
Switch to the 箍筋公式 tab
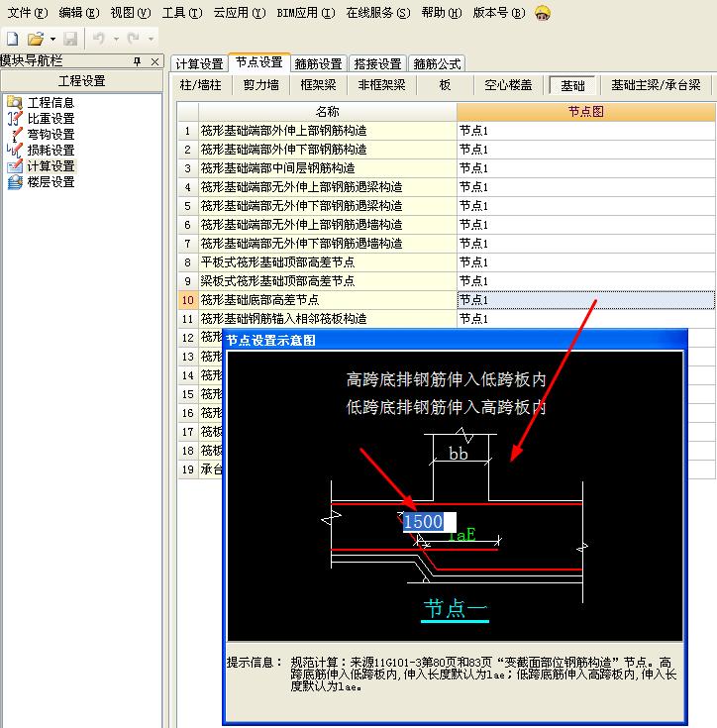tap(437, 63)
